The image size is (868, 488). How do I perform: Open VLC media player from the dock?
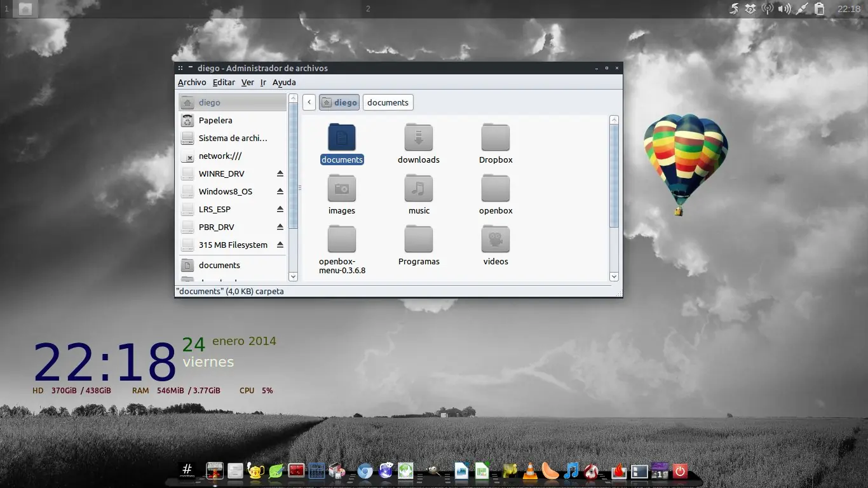529,471
